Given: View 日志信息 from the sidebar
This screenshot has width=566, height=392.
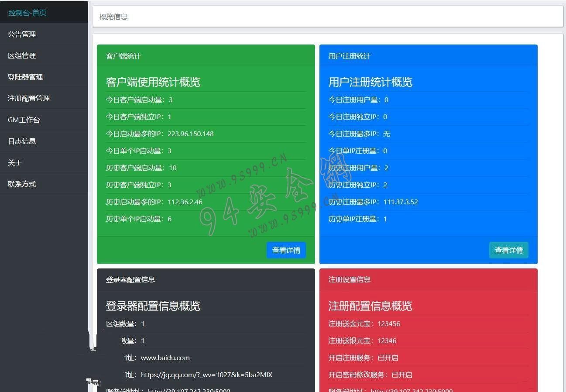Looking at the screenshot, I should (x=22, y=141).
